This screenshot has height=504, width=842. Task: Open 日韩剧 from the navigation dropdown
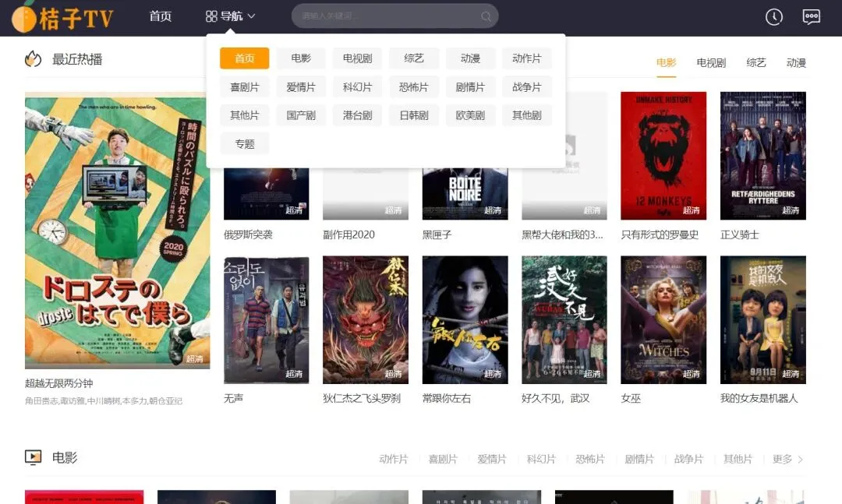click(413, 115)
